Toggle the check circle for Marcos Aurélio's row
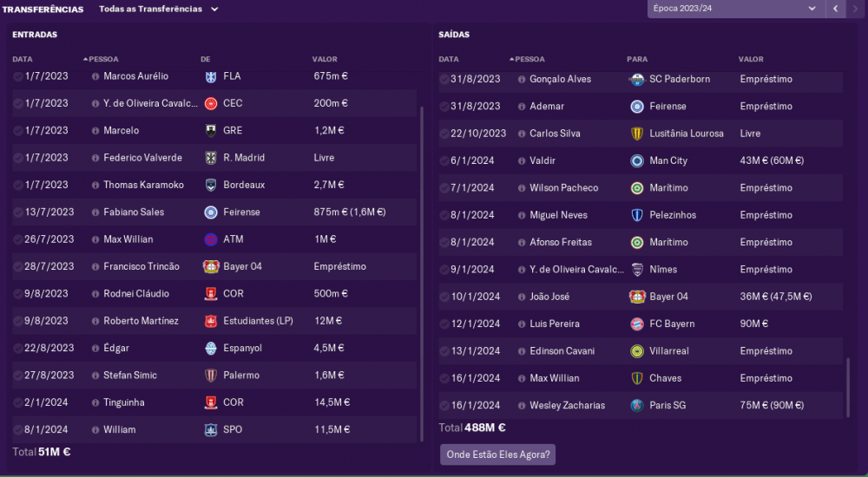 click(18, 76)
